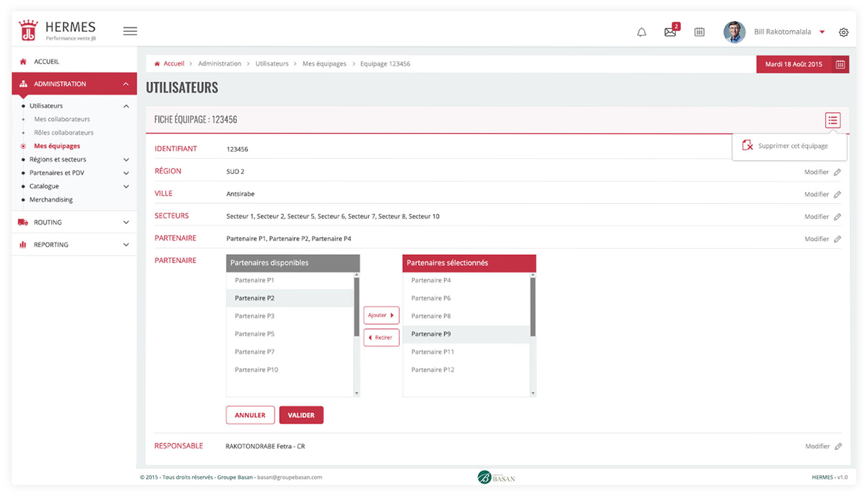Expand the Reporting section chevron

click(x=126, y=245)
